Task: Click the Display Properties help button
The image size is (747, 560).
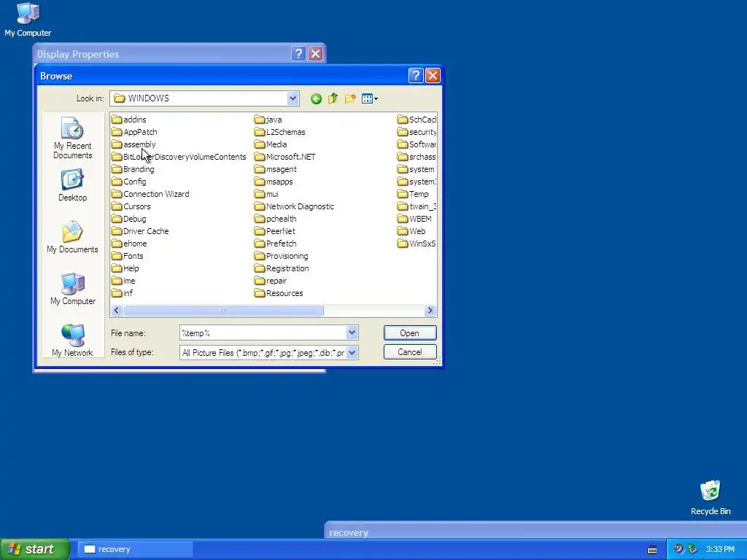Action: 298,53
